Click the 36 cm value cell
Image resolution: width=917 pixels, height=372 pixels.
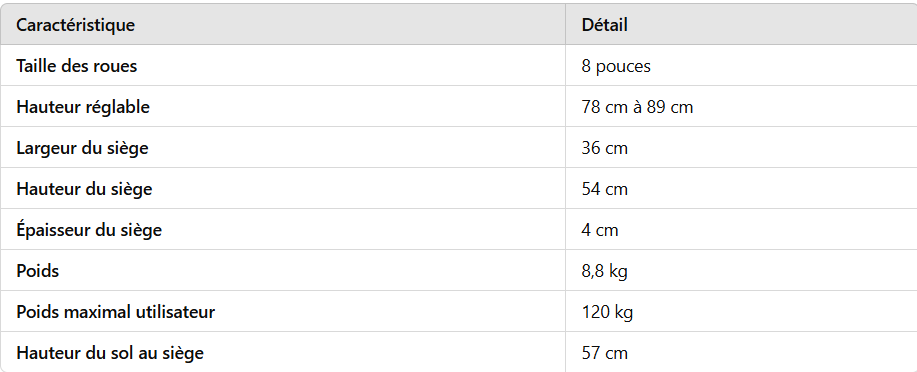605,149
